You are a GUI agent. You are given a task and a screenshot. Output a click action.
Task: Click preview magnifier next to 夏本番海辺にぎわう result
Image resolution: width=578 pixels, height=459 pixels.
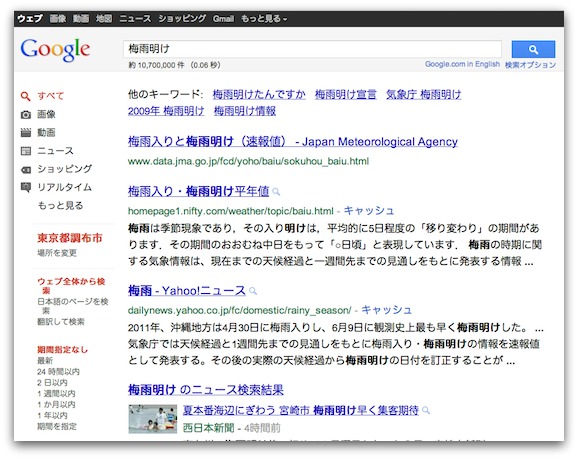pyautogui.click(x=426, y=410)
